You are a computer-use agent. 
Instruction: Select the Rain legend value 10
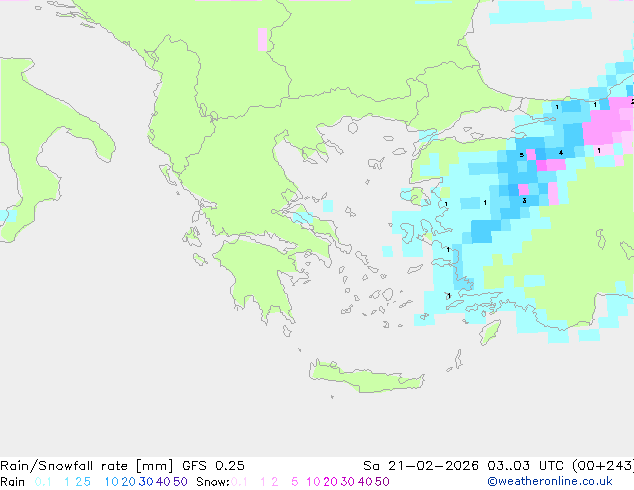(111, 482)
